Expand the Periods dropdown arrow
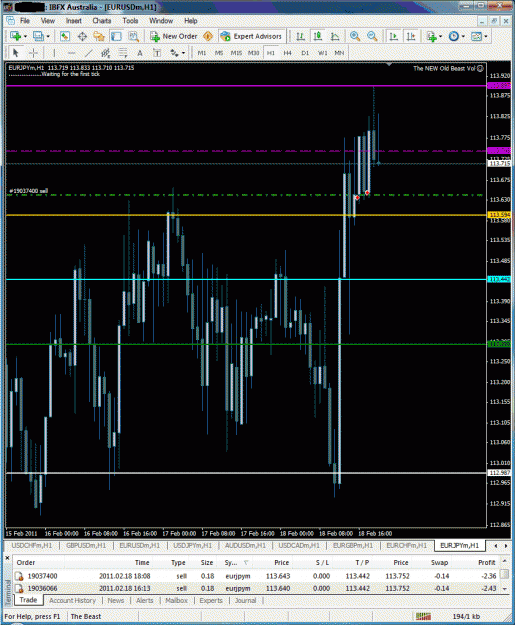The width and height of the screenshot is (515, 625). (x=463, y=37)
